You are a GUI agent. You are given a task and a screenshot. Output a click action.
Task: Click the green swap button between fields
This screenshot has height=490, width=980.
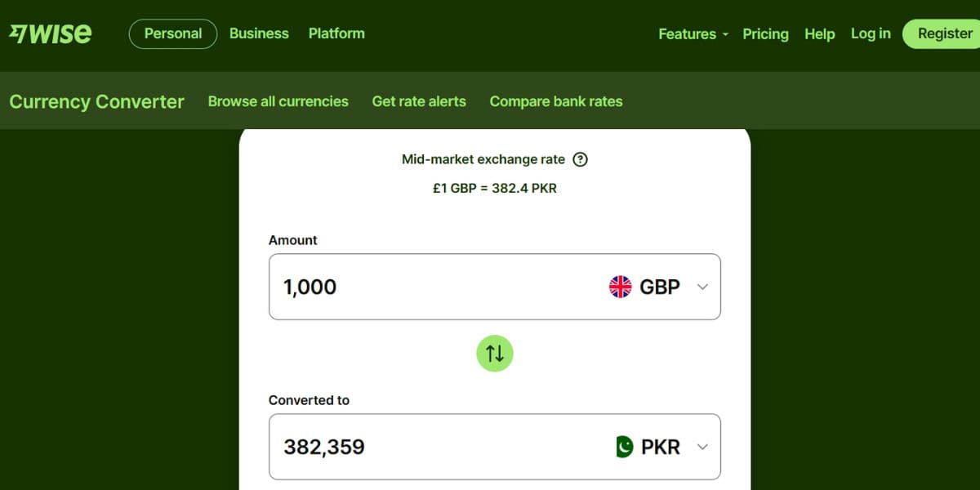494,353
